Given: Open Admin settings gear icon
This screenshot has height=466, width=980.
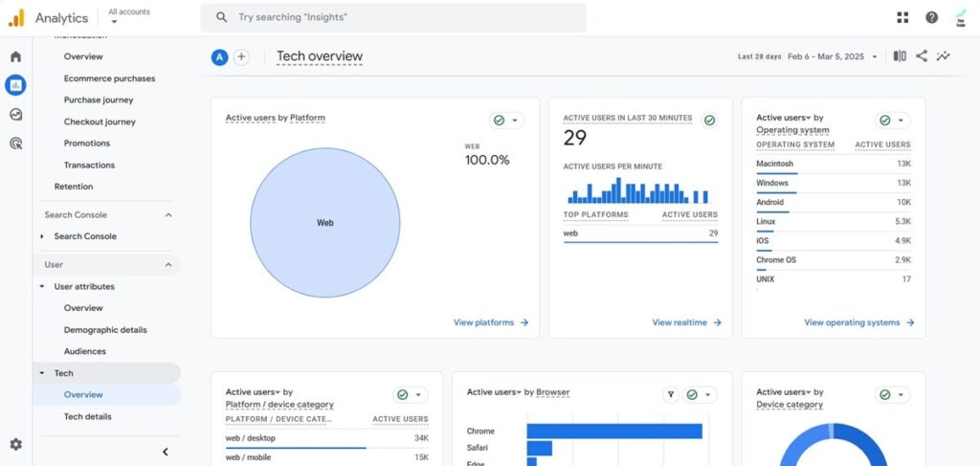Looking at the screenshot, I should click(x=15, y=444).
